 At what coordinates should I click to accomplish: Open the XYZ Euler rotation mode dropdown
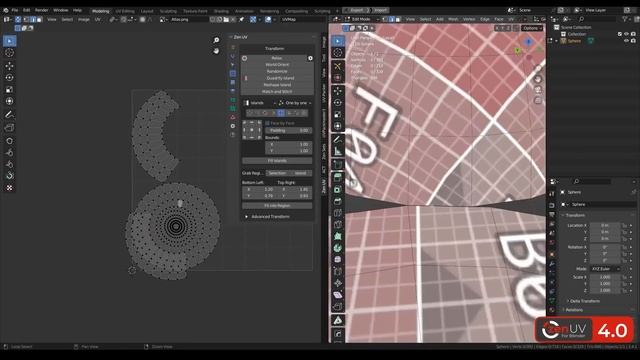click(605, 269)
